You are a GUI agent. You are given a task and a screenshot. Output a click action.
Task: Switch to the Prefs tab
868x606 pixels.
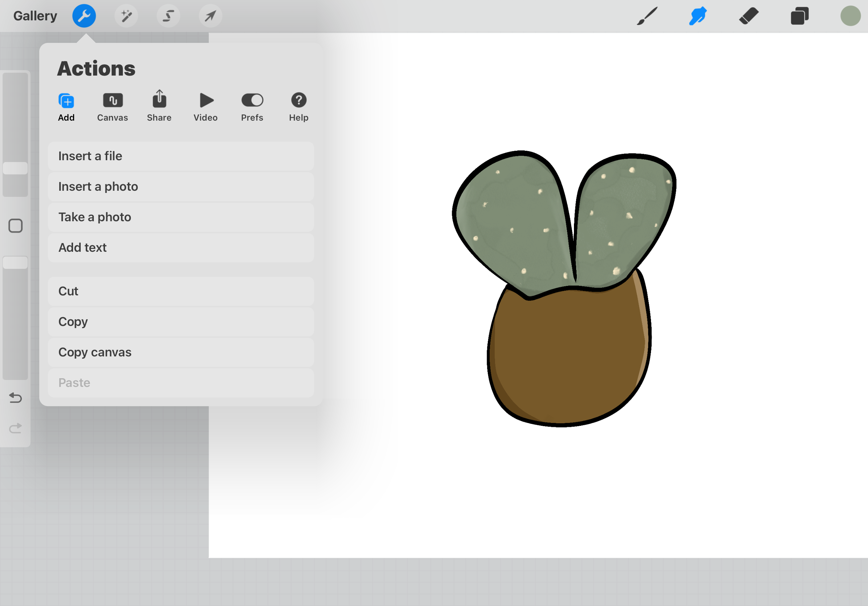click(x=252, y=107)
